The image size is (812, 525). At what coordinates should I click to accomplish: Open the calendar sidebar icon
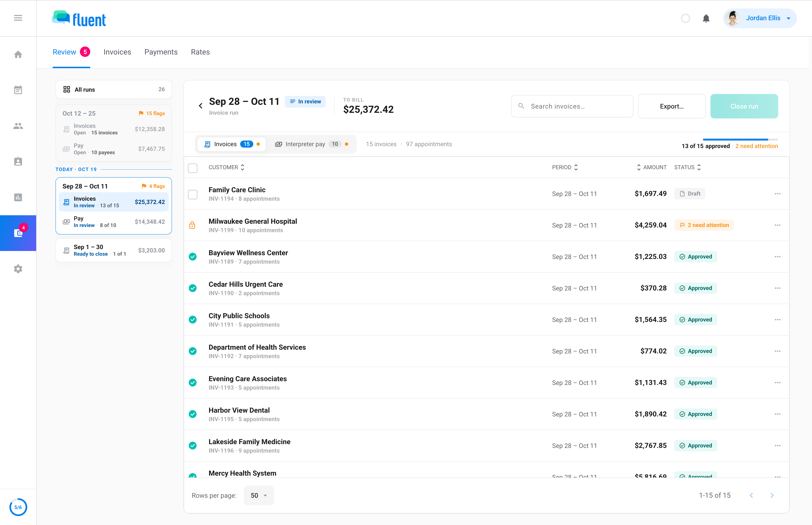tap(18, 90)
